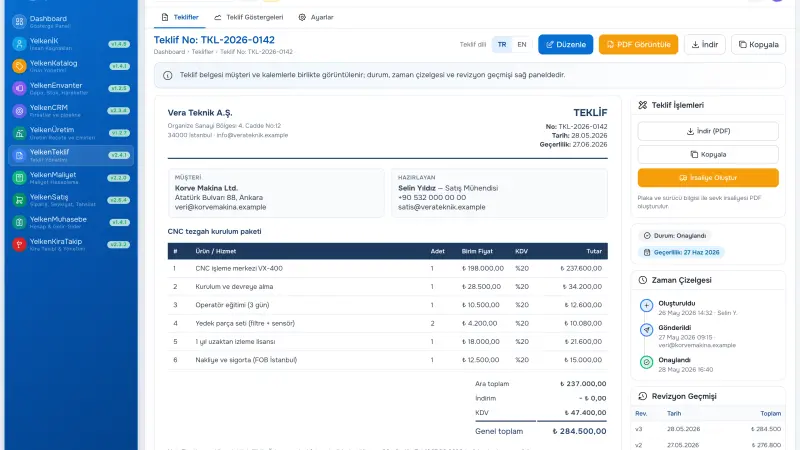Open the YelkenKiraTakip module icon

point(19,244)
